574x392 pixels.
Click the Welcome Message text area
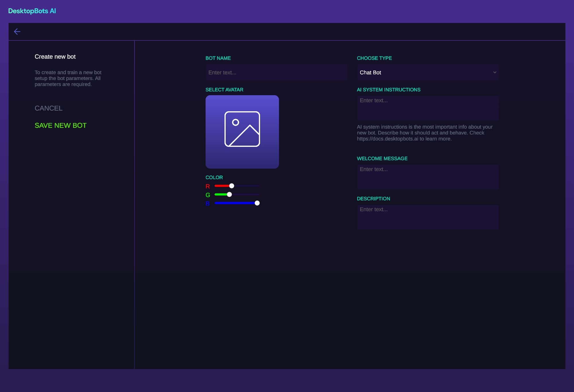click(x=427, y=177)
